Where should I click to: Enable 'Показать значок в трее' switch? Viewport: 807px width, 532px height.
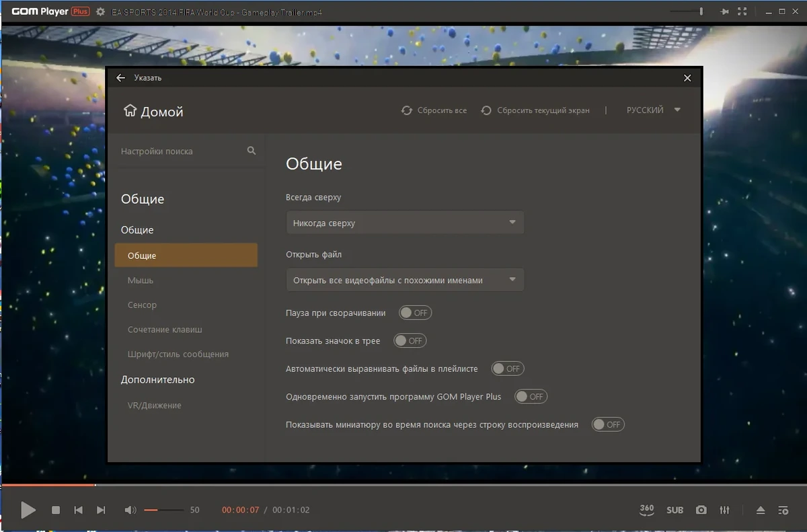pyautogui.click(x=410, y=341)
